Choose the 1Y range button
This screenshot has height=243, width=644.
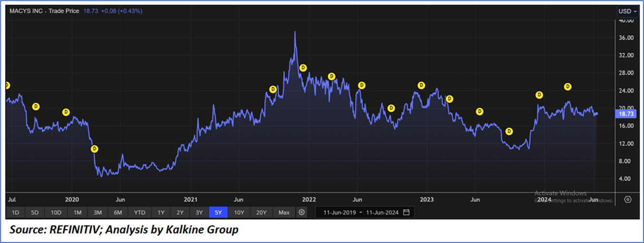click(x=161, y=212)
